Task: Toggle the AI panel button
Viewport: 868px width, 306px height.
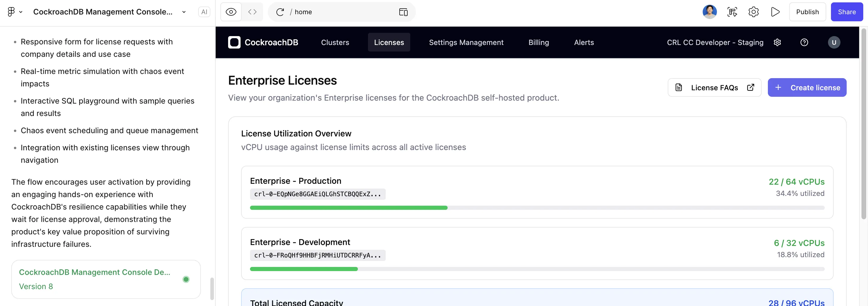Action: (x=204, y=12)
